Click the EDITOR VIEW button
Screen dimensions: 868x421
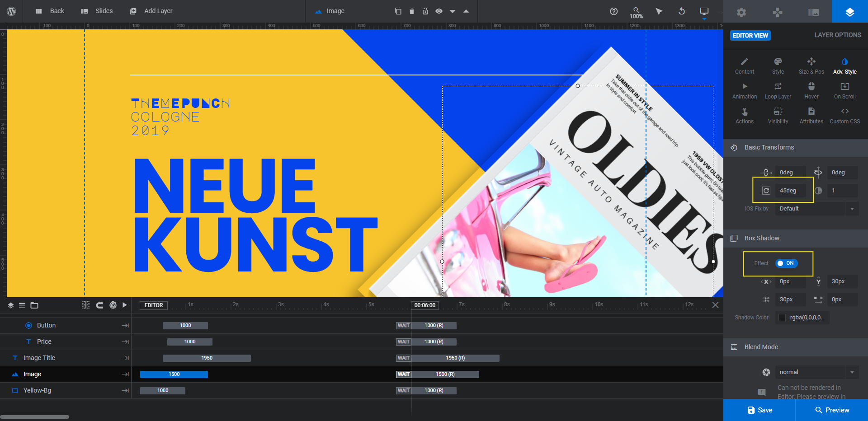click(x=750, y=35)
